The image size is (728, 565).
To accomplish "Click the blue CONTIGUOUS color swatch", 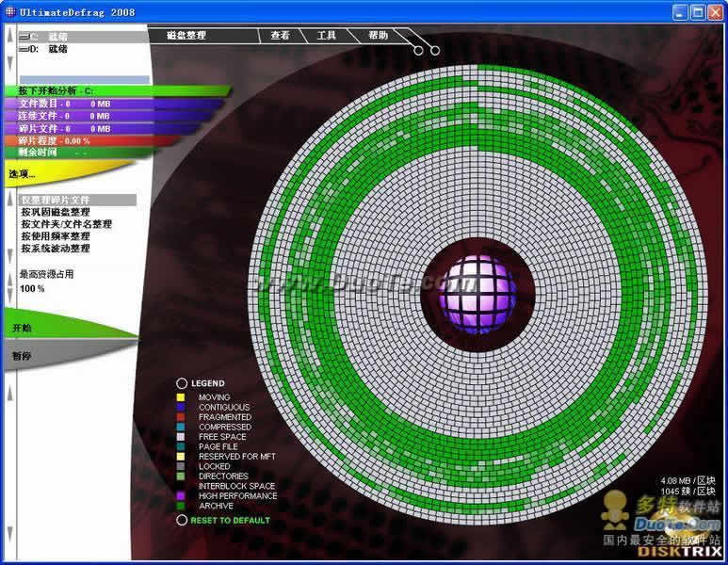I will click(x=181, y=407).
